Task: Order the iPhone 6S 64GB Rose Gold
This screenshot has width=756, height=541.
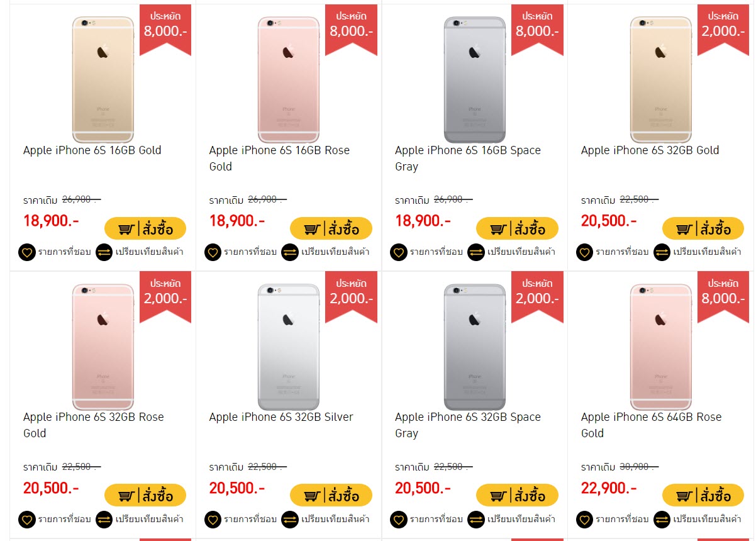Action: point(703,495)
